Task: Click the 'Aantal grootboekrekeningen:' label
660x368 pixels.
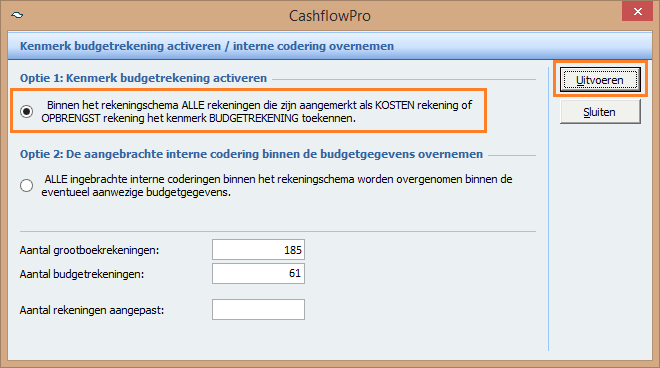Action: point(89,250)
